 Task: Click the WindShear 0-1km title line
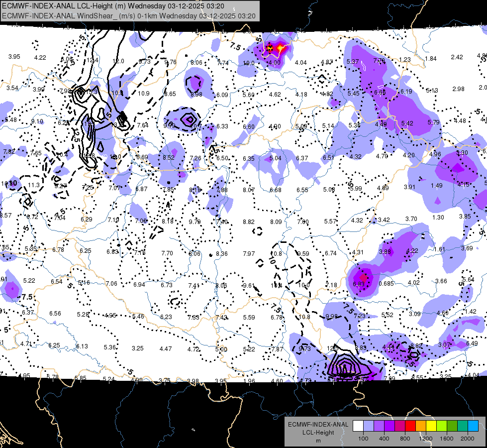click(x=129, y=16)
